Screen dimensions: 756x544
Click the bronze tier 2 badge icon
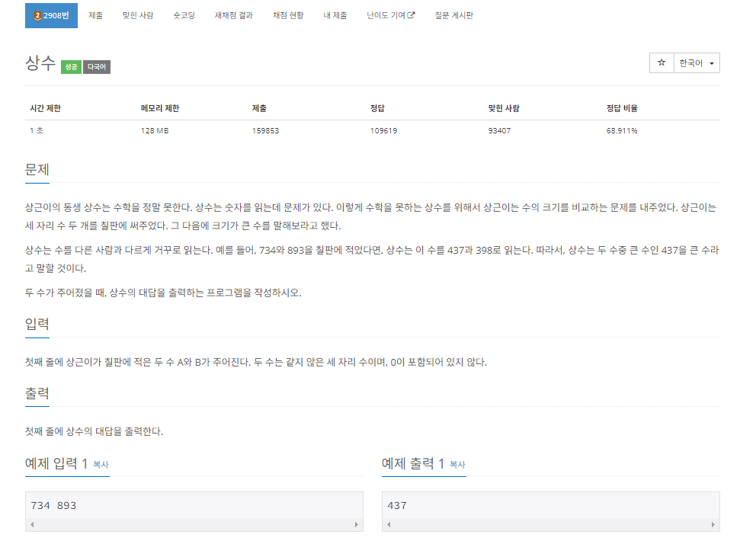(x=37, y=16)
